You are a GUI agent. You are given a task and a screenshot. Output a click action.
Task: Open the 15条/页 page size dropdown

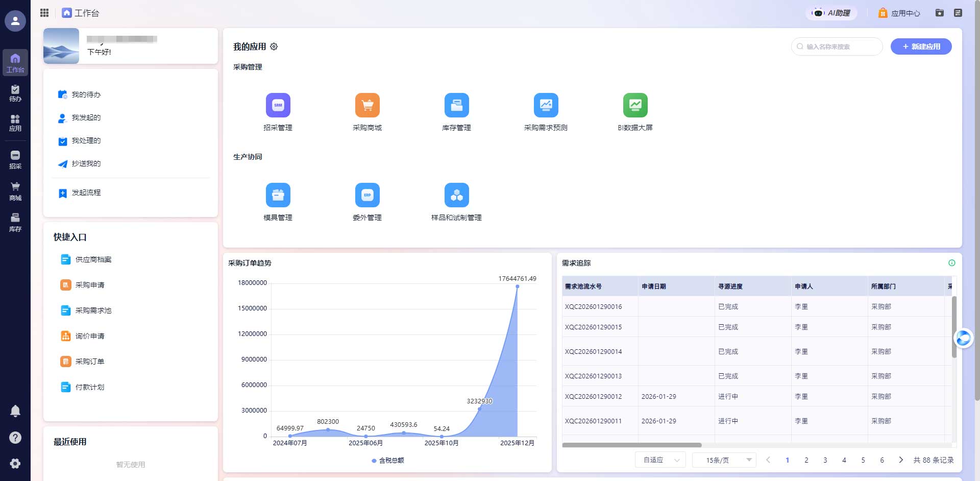point(724,460)
